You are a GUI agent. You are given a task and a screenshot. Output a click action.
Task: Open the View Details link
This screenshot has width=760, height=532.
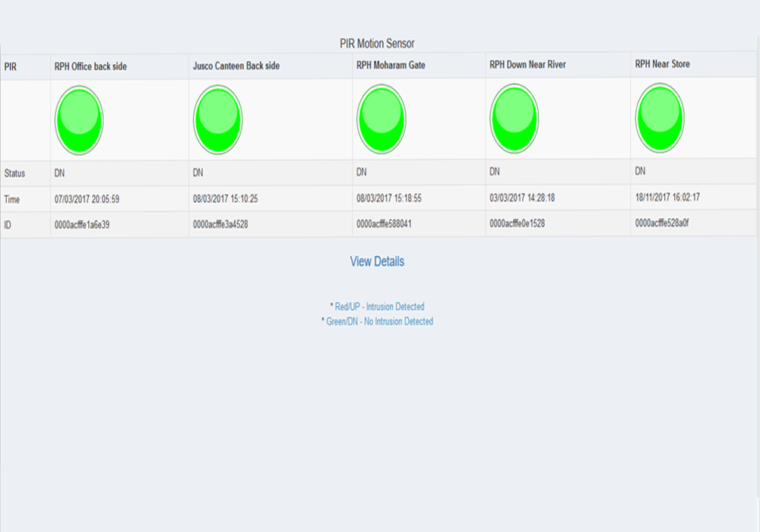click(377, 261)
